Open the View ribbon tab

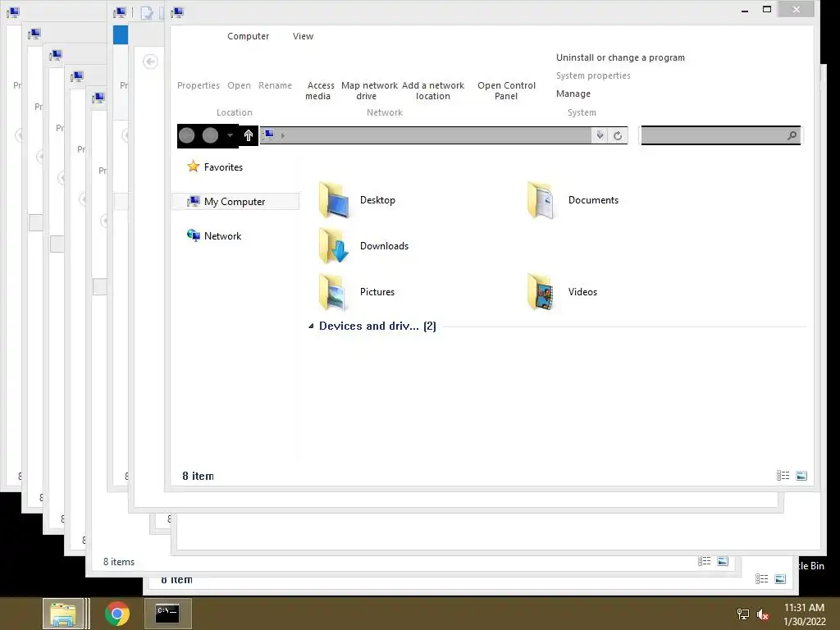pyautogui.click(x=303, y=36)
